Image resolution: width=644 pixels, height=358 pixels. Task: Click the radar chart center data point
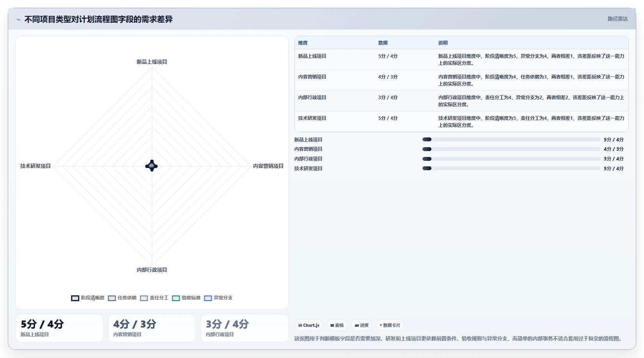[152, 166]
